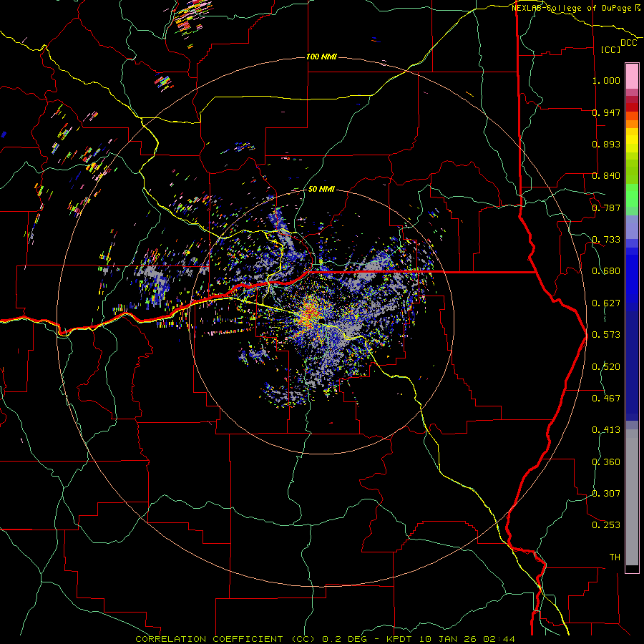The width and height of the screenshot is (644, 644).
Task: Select the yellow color band in the legend
Action: click(x=632, y=140)
